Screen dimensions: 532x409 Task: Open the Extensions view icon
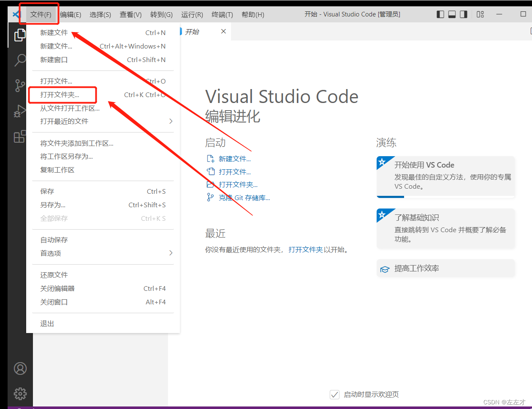click(x=20, y=136)
